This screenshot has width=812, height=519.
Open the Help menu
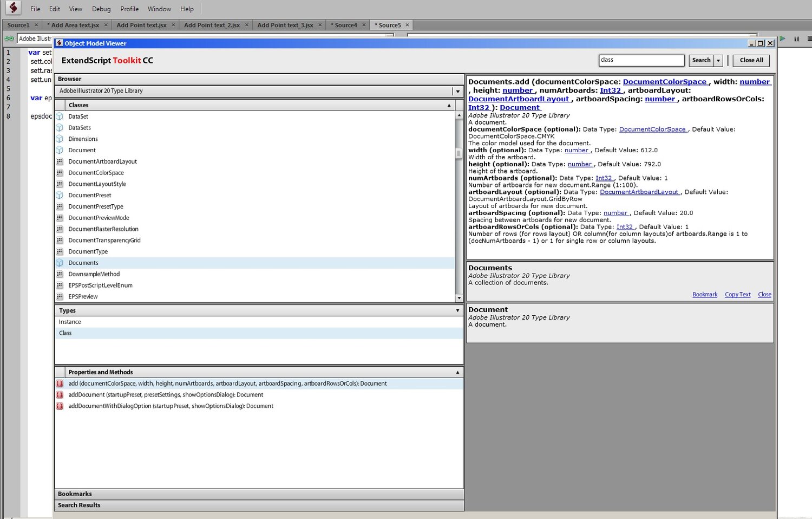[x=187, y=9]
